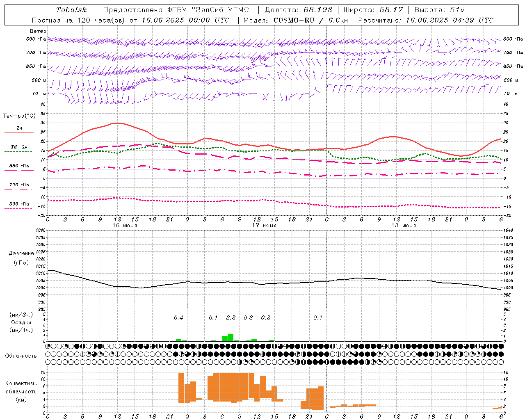Click the Td 2м dew point legend
The image size is (525, 420).
pyautogui.click(x=19, y=147)
